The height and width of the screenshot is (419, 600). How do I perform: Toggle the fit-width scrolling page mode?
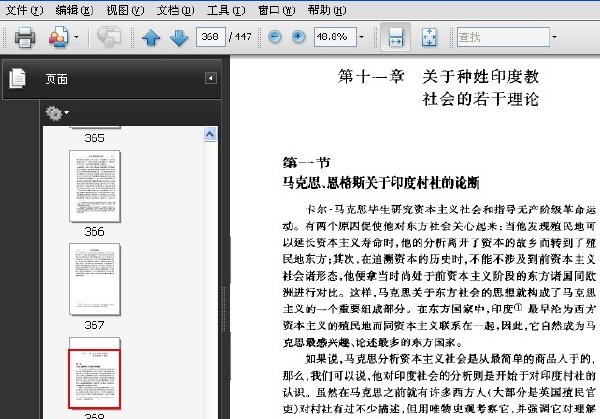tap(396, 37)
